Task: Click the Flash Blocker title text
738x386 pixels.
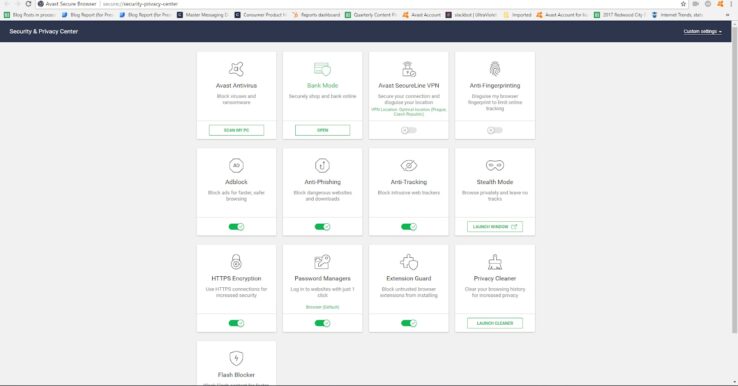Action: pyautogui.click(x=236, y=375)
